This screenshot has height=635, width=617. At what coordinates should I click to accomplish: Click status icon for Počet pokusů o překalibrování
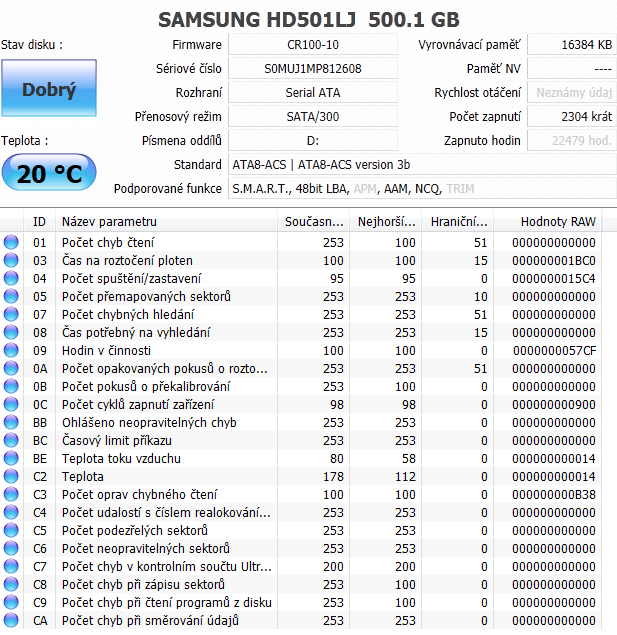point(11,386)
